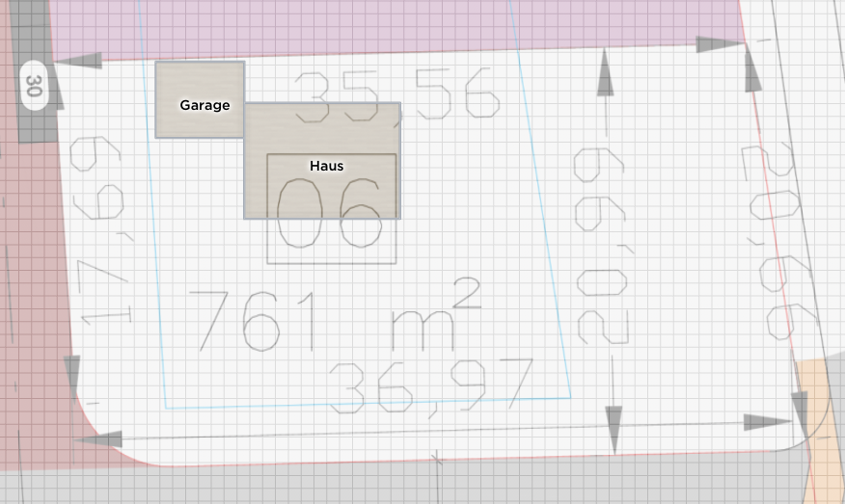Click the gray road strip at bottom
This screenshot has width=845, height=504.
click(386, 487)
